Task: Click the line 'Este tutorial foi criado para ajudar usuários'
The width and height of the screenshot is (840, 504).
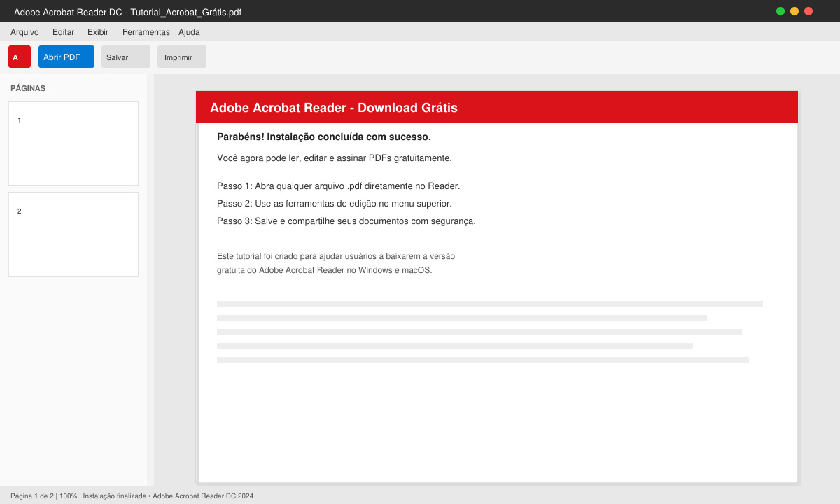Action: [336, 256]
